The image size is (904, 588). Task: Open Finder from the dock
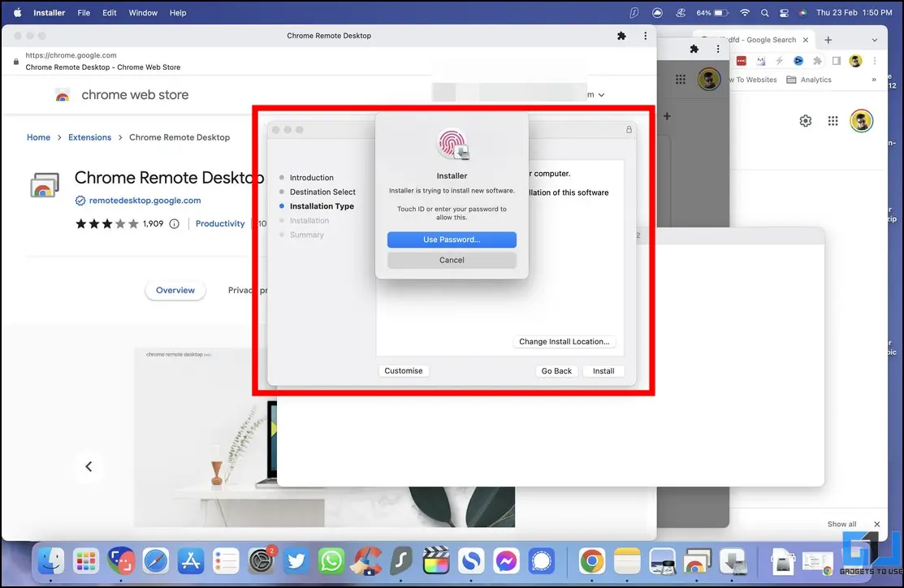coord(50,561)
